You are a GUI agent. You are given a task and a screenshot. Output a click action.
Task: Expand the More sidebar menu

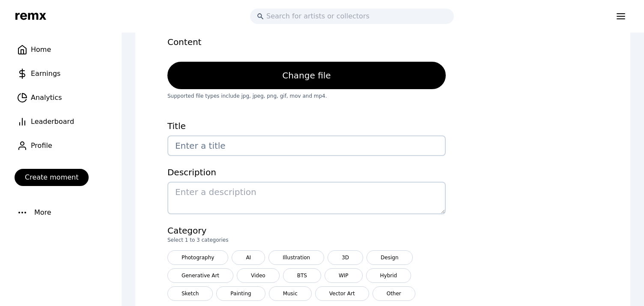(42, 213)
